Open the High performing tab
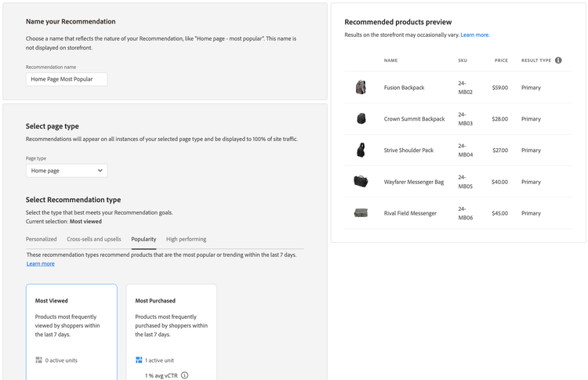588x380 pixels. pos(187,239)
